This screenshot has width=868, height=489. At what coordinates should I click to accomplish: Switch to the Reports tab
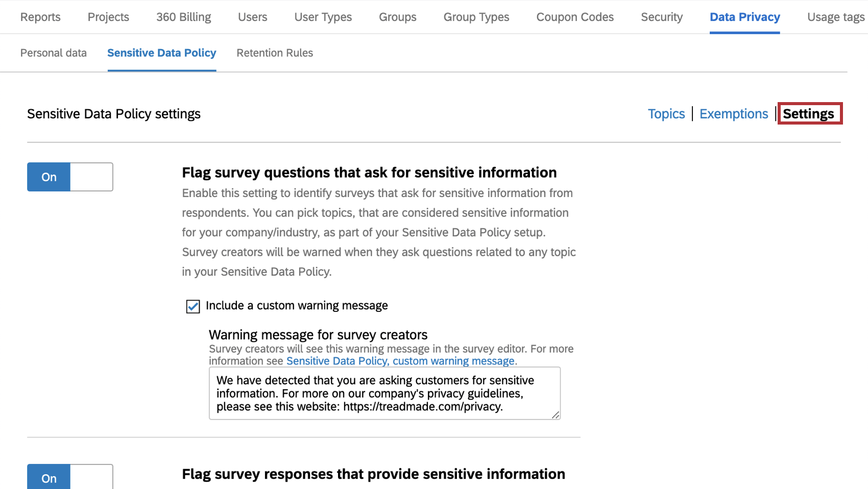(40, 17)
